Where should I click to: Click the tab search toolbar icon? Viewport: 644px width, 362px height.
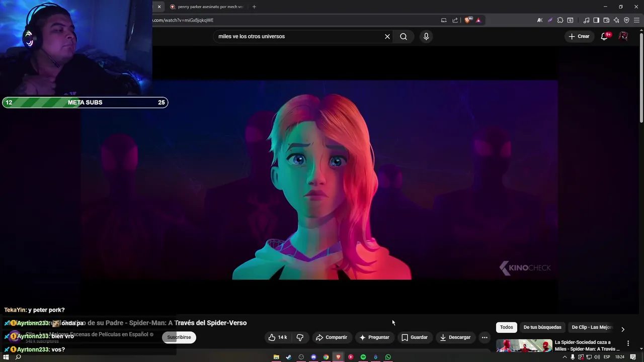[570, 20]
